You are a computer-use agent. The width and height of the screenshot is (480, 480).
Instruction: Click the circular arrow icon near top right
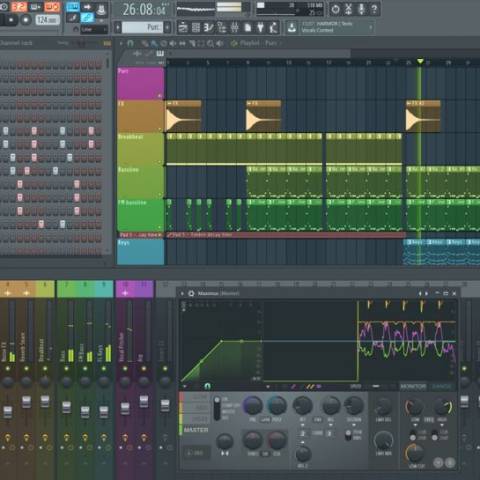click(x=335, y=9)
